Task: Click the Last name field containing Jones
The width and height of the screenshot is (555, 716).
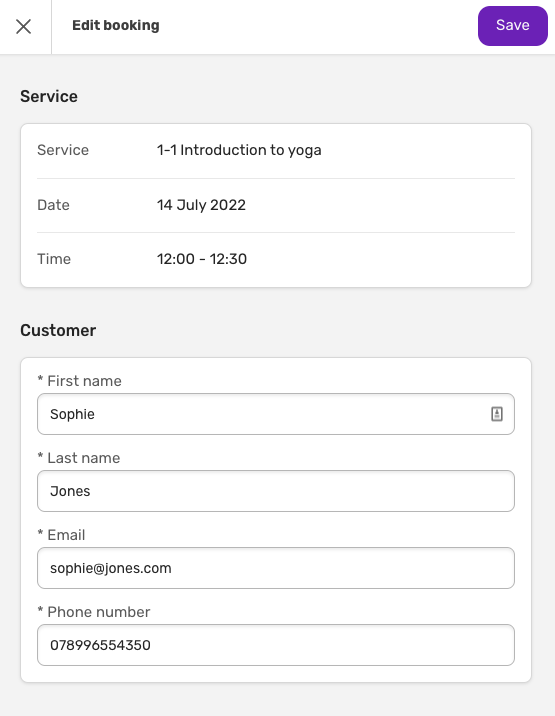Action: [x=275, y=491]
